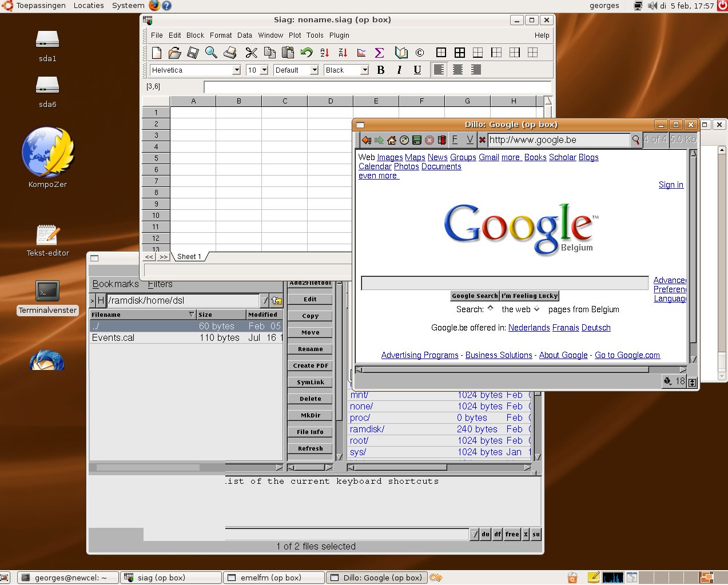Click the Google Search button
The image size is (728, 585).
pos(475,296)
